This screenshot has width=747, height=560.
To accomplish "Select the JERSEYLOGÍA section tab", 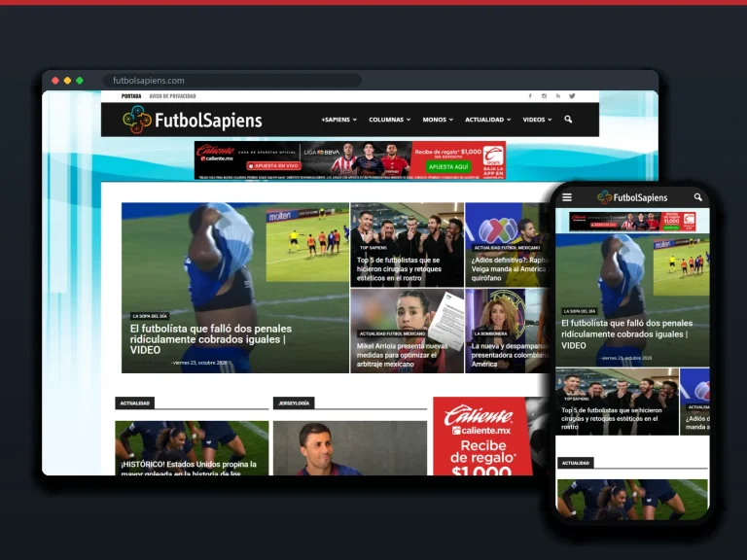I will click(294, 403).
